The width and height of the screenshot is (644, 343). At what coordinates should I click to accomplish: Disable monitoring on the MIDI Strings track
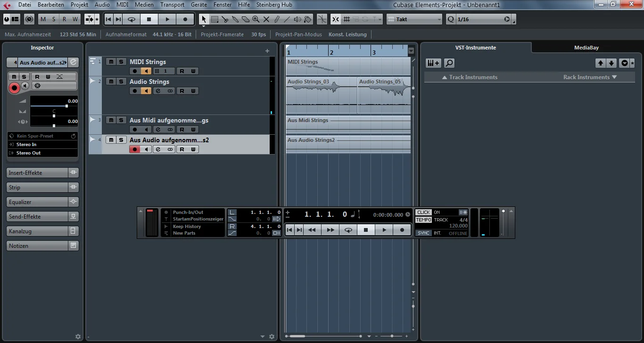(x=147, y=71)
